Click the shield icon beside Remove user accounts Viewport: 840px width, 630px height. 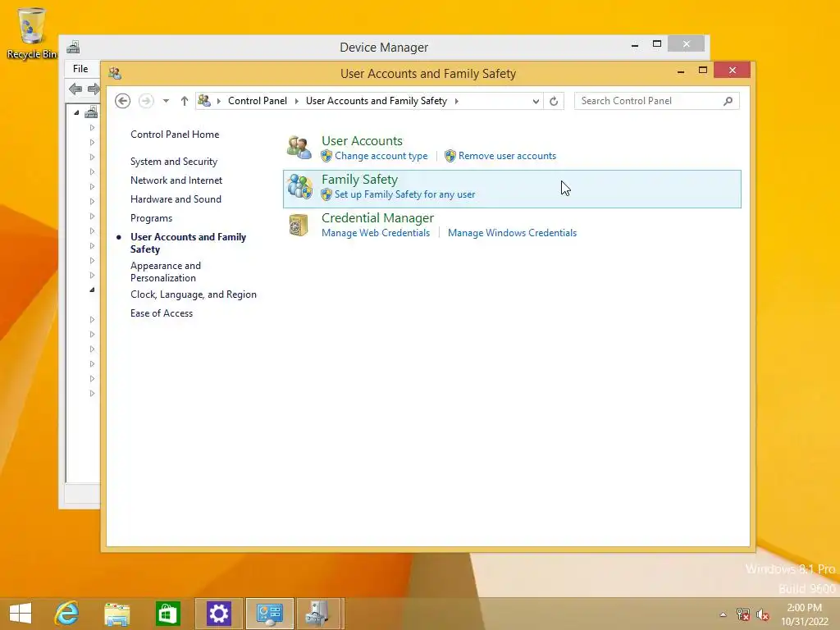(x=450, y=156)
